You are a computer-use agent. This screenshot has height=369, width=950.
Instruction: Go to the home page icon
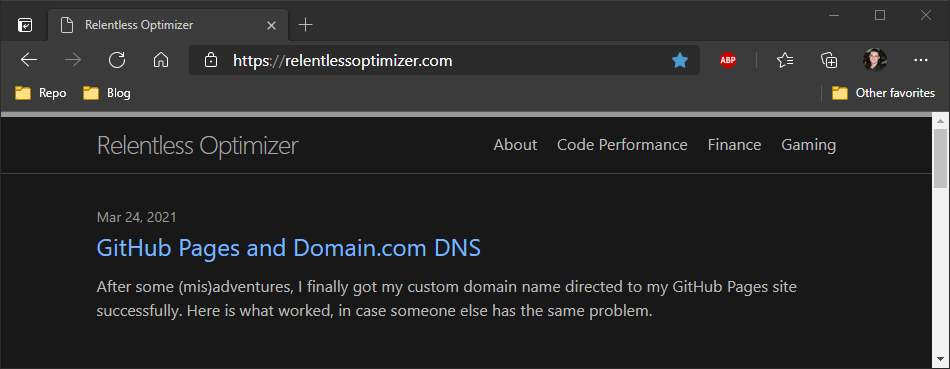[161, 60]
